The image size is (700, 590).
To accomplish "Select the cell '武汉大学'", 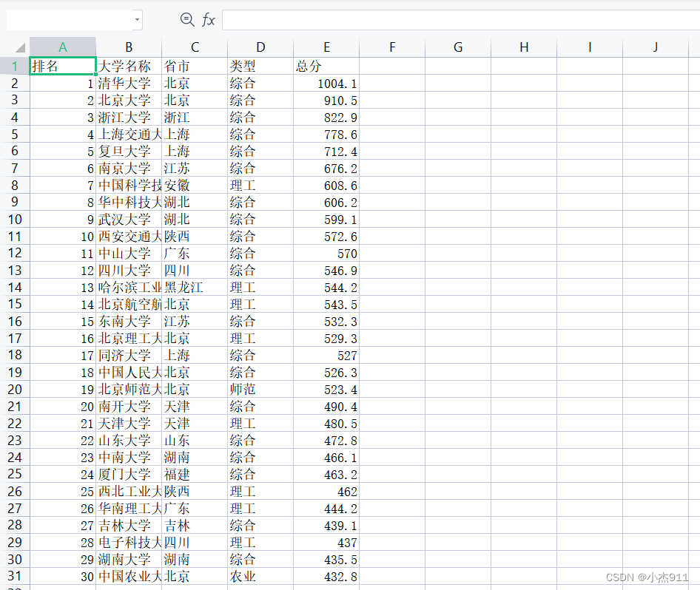I will pyautogui.click(x=129, y=219).
